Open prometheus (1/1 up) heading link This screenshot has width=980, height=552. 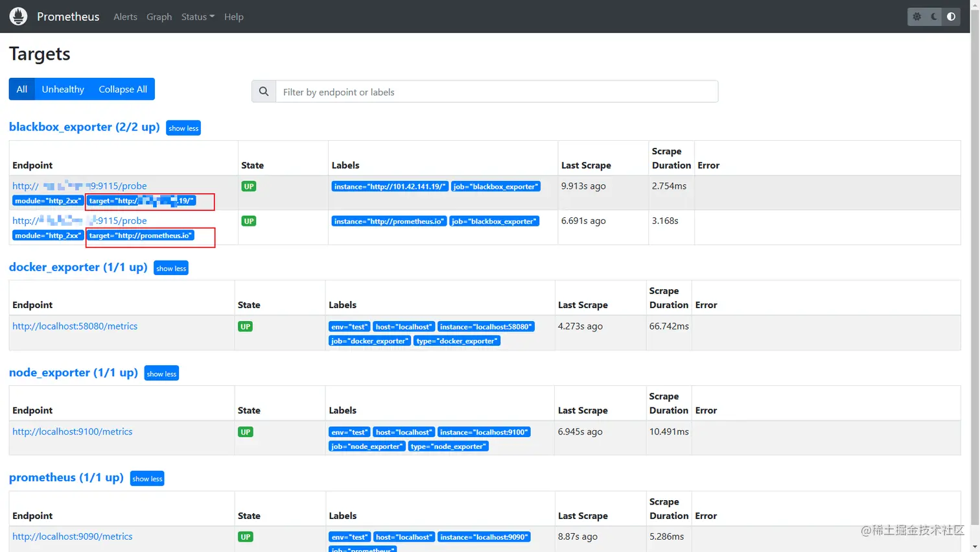click(66, 477)
